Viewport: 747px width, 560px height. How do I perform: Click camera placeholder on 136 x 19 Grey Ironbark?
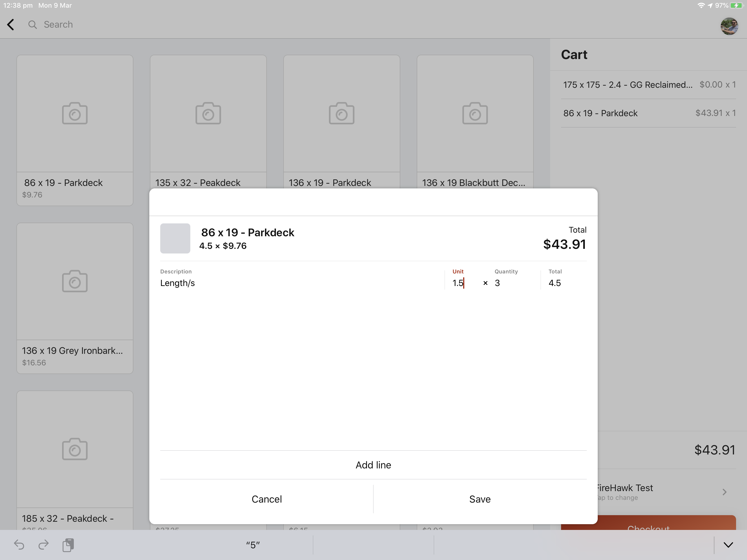[75, 281]
